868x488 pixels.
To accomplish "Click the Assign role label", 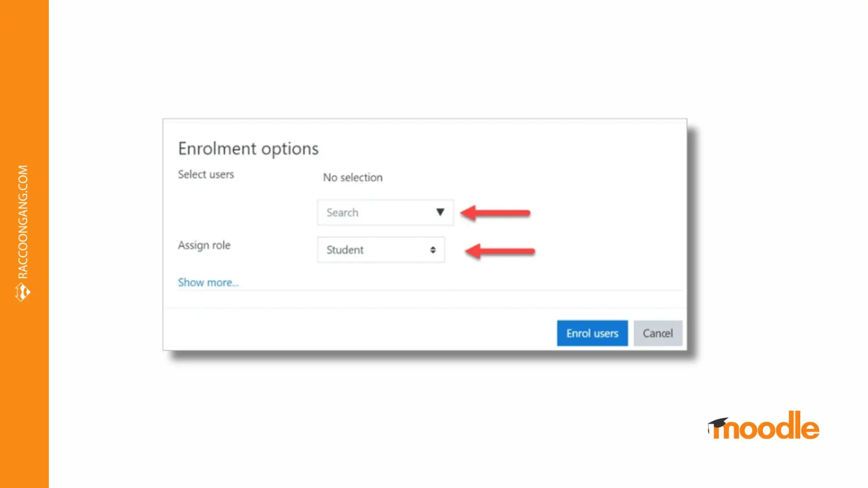I will (x=204, y=245).
